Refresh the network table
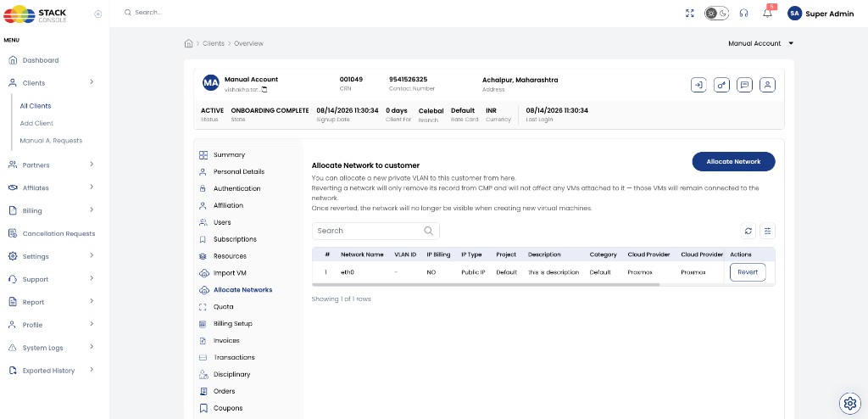This screenshot has height=419, width=868. (x=748, y=231)
